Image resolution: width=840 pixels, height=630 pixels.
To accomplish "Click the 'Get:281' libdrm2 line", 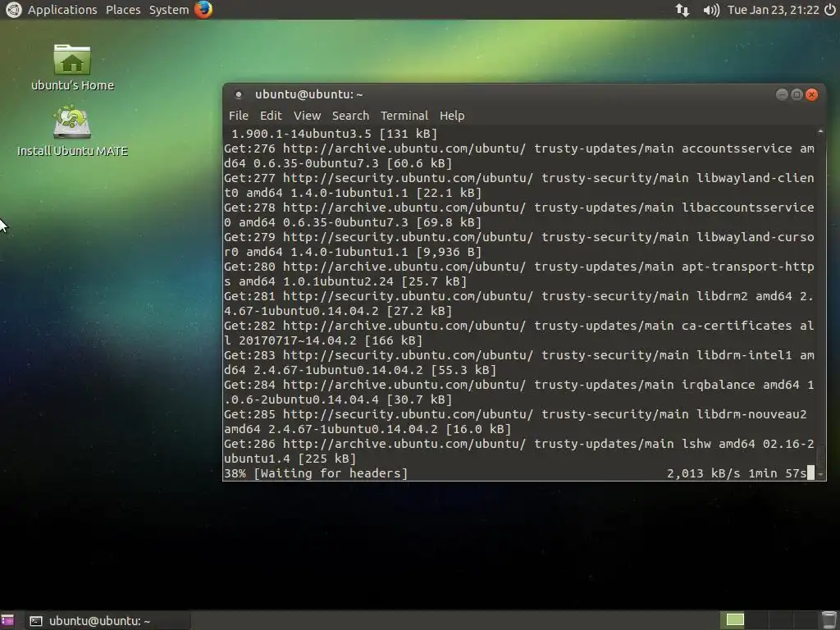I will tap(519, 304).
